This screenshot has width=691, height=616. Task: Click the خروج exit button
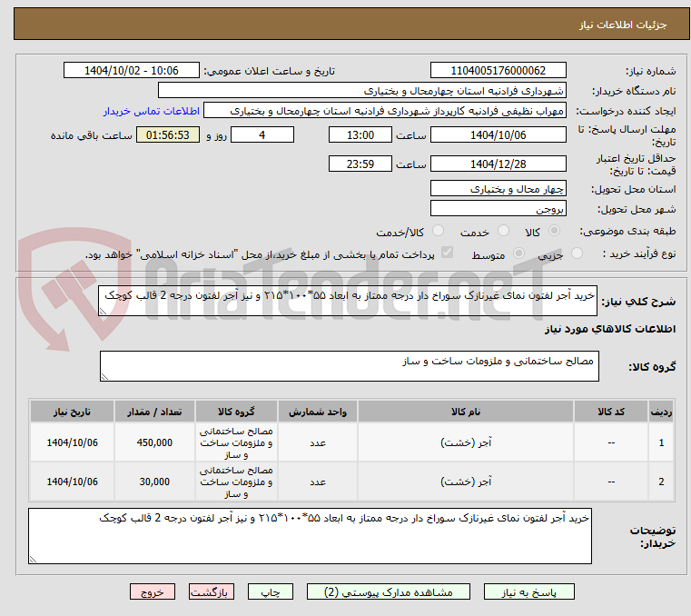click(x=151, y=591)
